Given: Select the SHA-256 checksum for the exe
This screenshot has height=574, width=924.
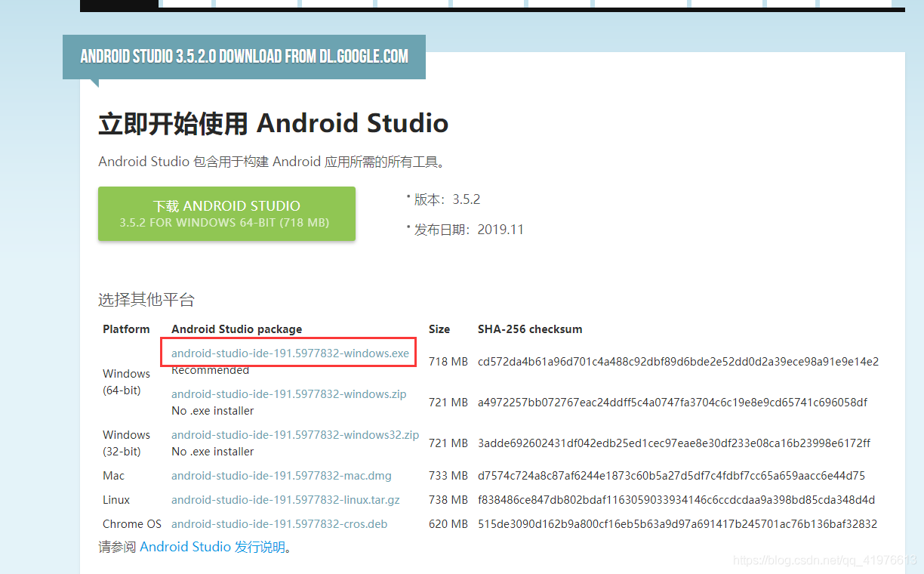Looking at the screenshot, I should (678, 361).
